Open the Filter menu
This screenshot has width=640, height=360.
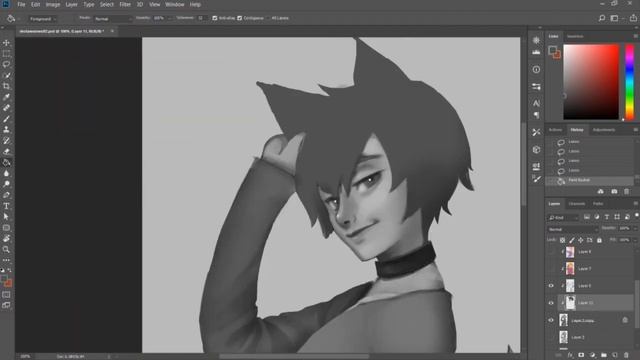[x=125, y=4]
